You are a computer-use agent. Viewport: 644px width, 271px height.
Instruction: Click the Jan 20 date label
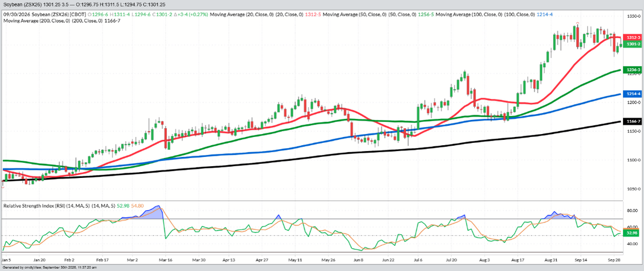pos(39,260)
